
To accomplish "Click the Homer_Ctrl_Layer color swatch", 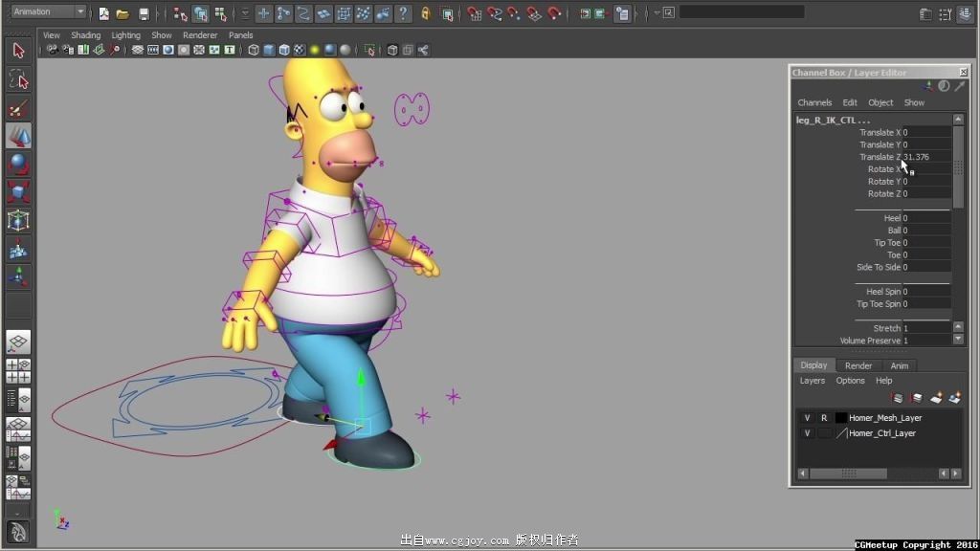I will [x=841, y=433].
